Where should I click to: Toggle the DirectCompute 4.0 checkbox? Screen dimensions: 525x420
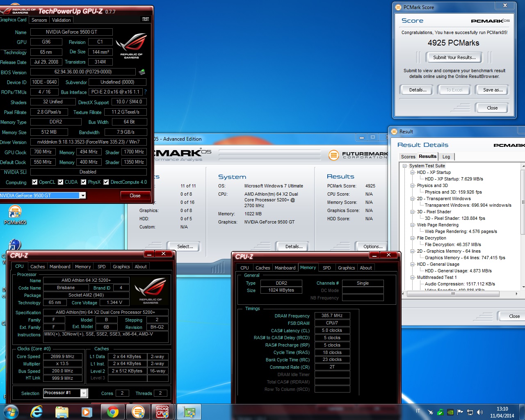point(106,182)
